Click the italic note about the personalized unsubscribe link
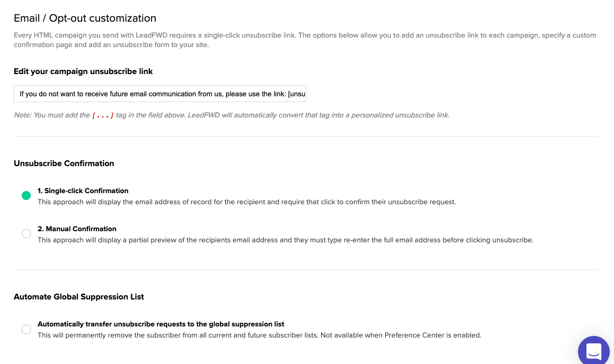The image size is (614, 364). pyautogui.click(x=232, y=115)
